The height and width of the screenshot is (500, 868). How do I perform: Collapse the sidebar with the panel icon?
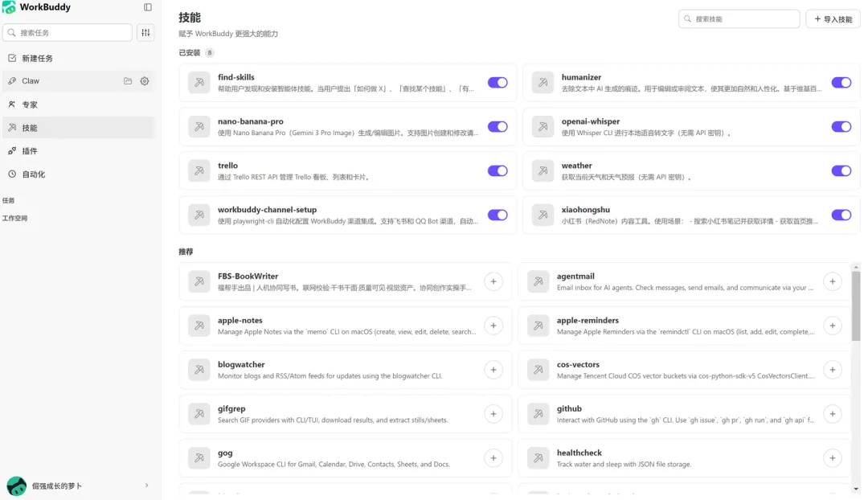[148, 7]
